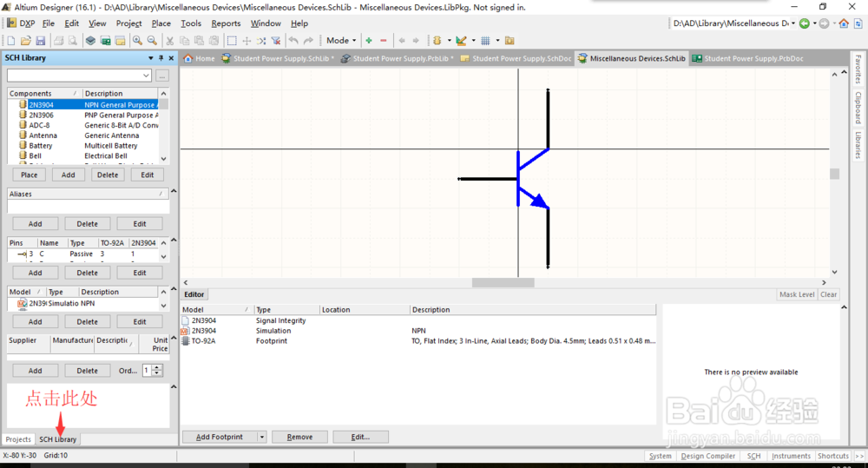This screenshot has width=868, height=468.
Task: Click the model manager icon at toolbar end
Action: tap(510, 41)
